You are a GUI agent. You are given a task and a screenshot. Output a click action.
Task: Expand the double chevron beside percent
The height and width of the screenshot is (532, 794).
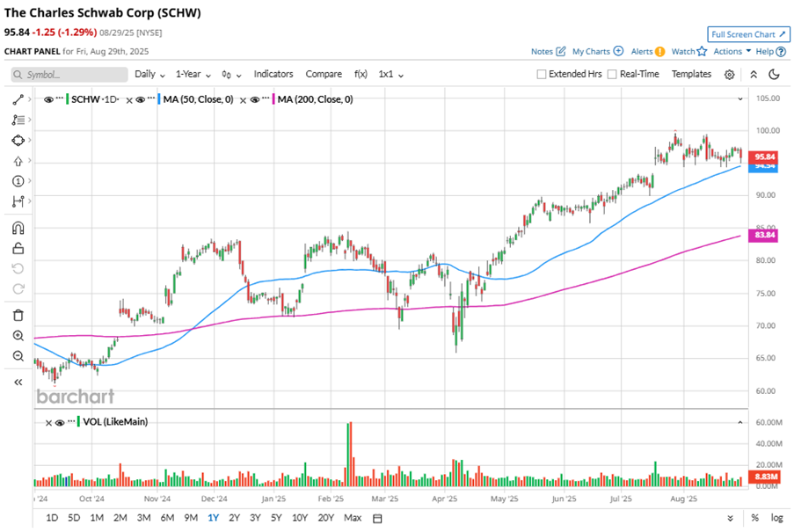coord(730,518)
